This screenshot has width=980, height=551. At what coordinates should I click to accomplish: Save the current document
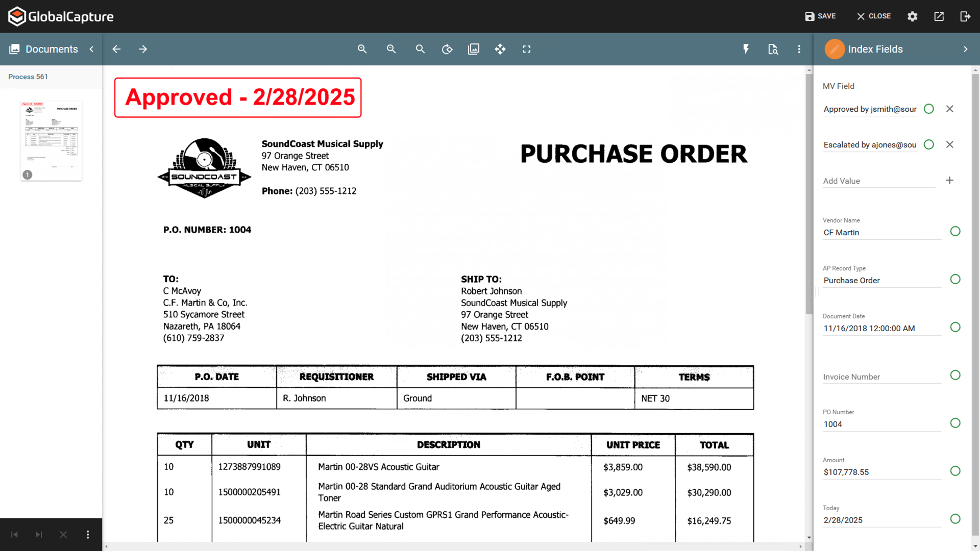click(820, 16)
